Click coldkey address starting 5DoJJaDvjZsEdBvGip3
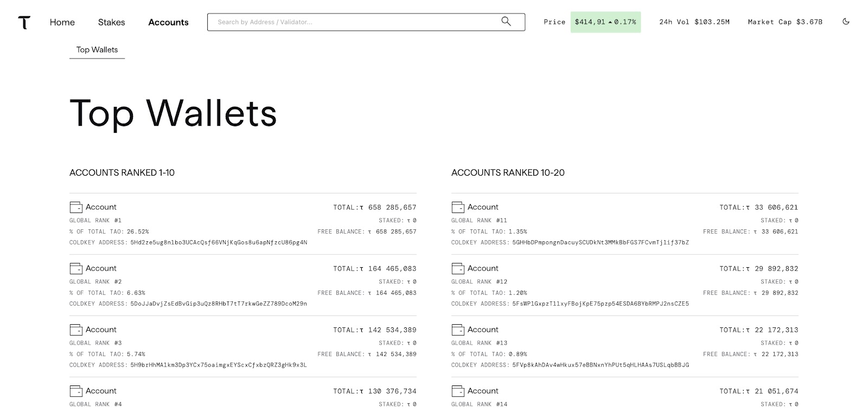The width and height of the screenshot is (868, 412). coord(219,304)
